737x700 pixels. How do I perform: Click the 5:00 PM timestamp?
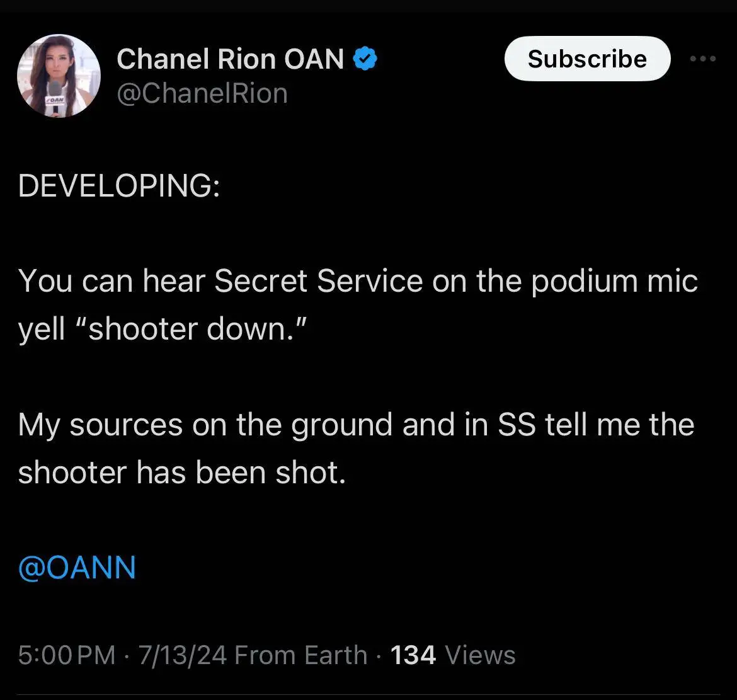click(66, 655)
